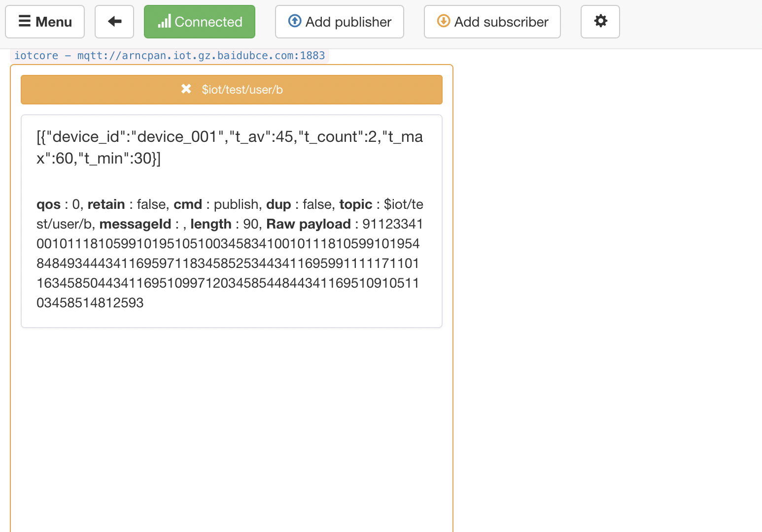Viewport: 762px width, 532px height.
Task: Click the signal bars icon on Connected
Action: 164,21
